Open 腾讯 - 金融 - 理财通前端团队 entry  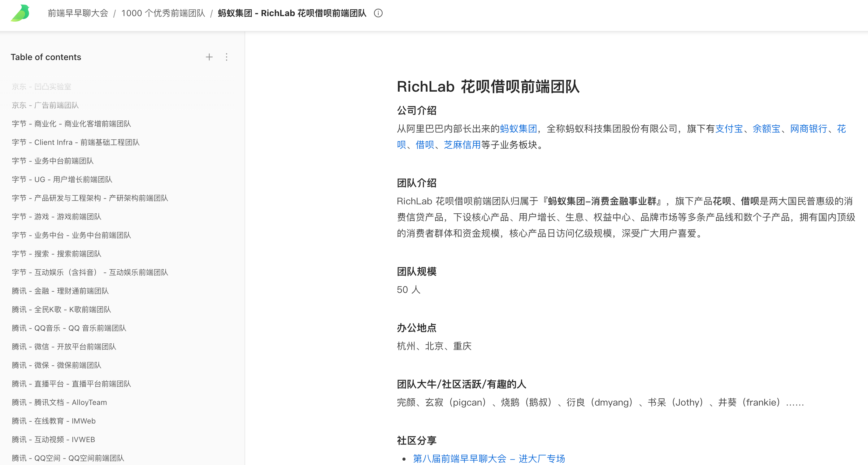point(60,291)
